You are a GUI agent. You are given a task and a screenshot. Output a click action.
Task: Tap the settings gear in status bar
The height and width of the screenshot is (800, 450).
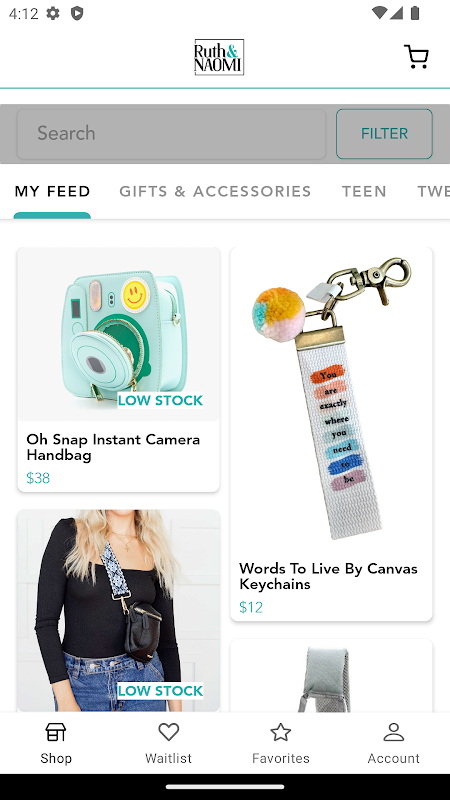coord(53,13)
